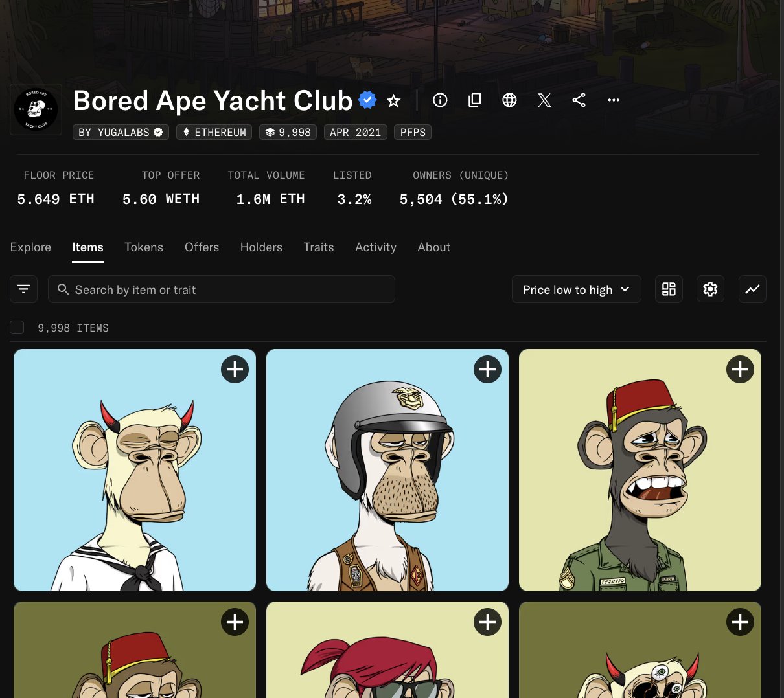
Task: Change the grid layout view icon
Action: (x=669, y=289)
